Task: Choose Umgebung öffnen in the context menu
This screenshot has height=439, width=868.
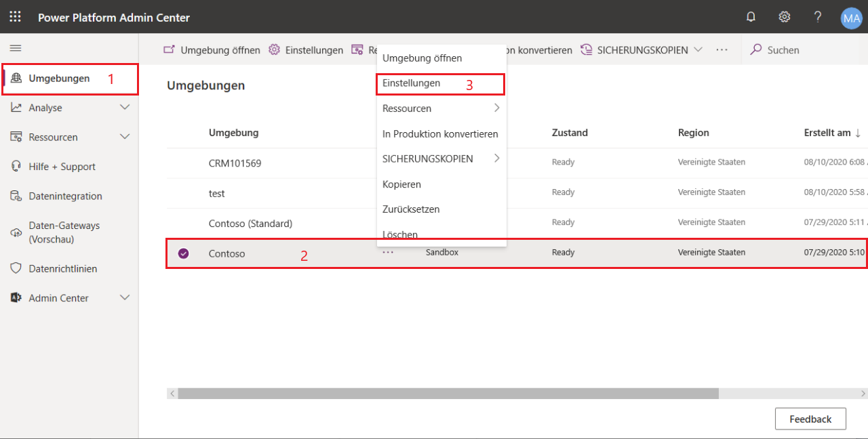Action: (x=441, y=58)
